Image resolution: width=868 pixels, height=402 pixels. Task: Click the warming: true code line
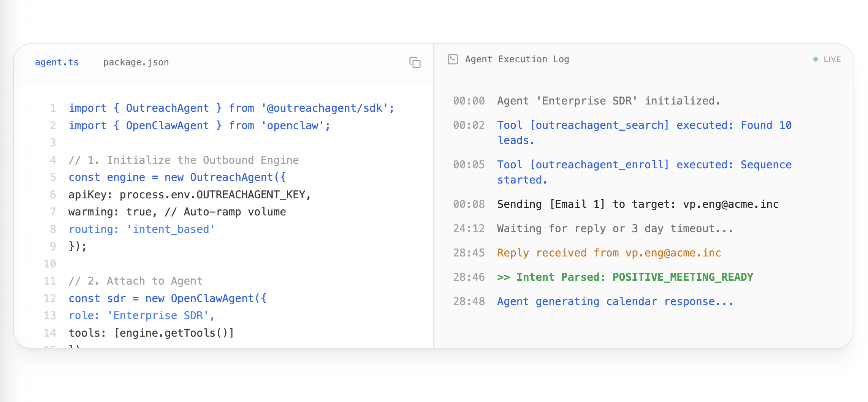tap(177, 212)
